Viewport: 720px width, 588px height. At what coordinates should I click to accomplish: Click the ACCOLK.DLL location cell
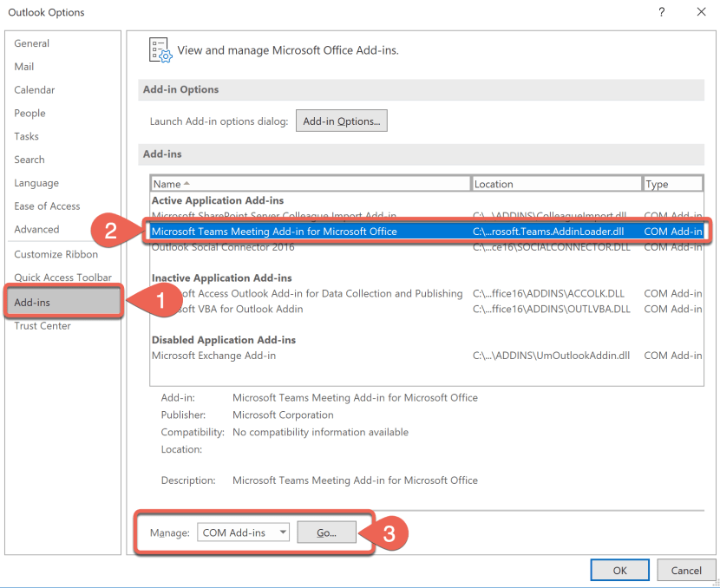[x=548, y=293]
